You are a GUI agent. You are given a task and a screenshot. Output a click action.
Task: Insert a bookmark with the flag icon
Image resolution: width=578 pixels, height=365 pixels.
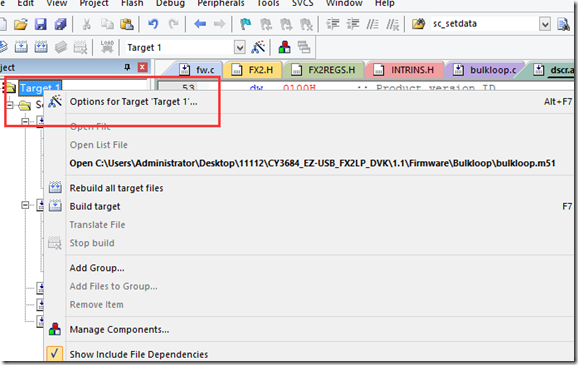point(246,24)
